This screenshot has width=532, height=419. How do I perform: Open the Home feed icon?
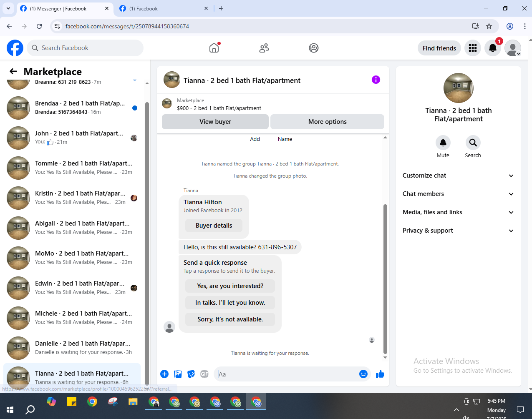click(214, 48)
